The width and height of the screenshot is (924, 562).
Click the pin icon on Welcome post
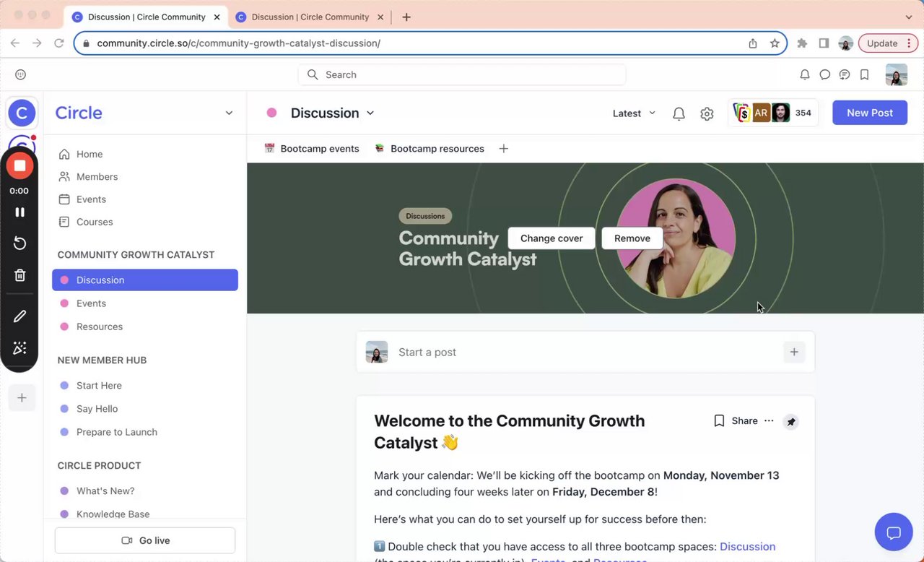(791, 422)
